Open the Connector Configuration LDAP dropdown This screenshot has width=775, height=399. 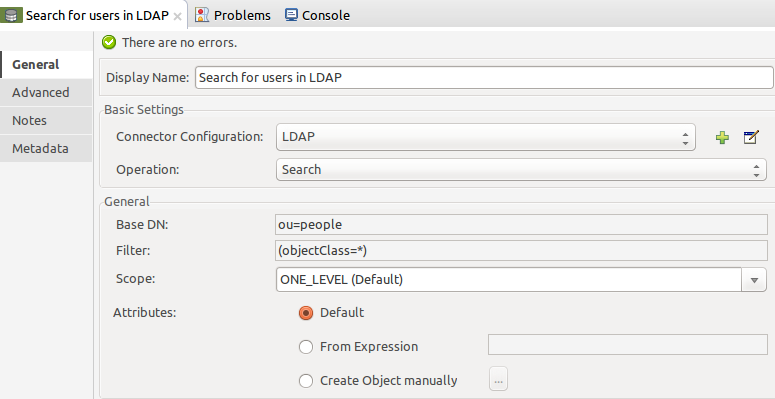[486, 137]
